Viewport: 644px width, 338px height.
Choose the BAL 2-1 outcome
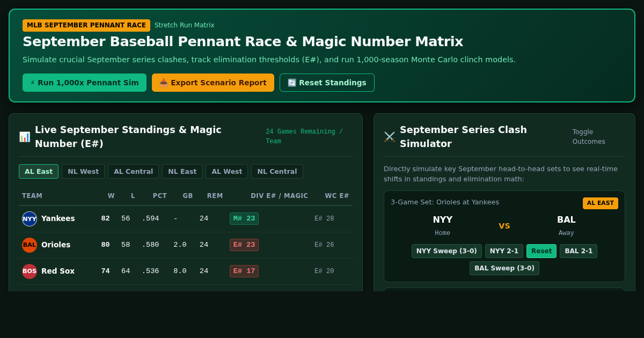coord(579,251)
